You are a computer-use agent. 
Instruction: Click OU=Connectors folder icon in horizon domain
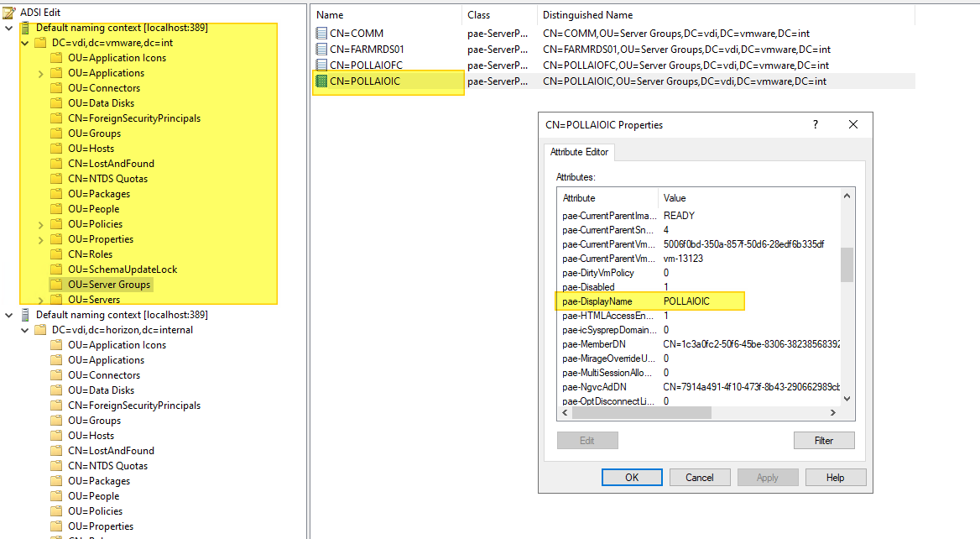[56, 375]
